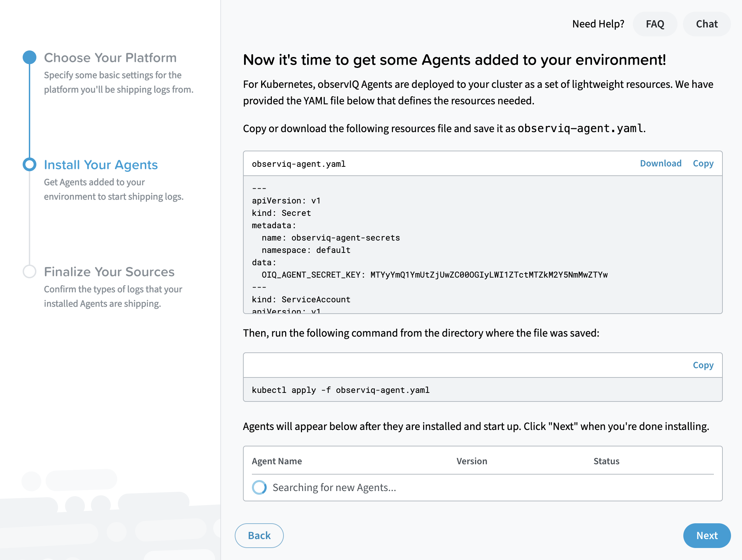The image size is (742, 560).
Task: Click the Finalize Your Sources step circle
Action: point(30,271)
